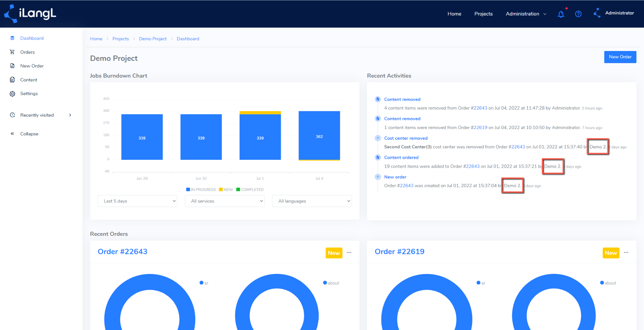Open the All languages dropdown

tap(312, 201)
